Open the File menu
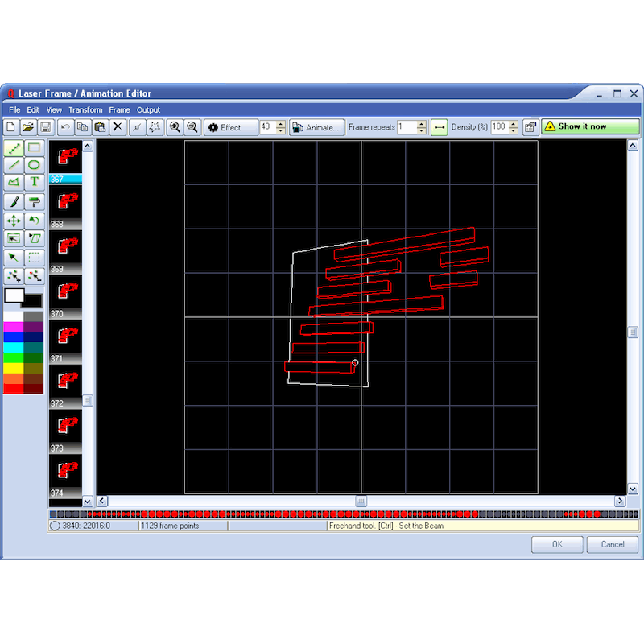644x644 pixels. point(14,110)
